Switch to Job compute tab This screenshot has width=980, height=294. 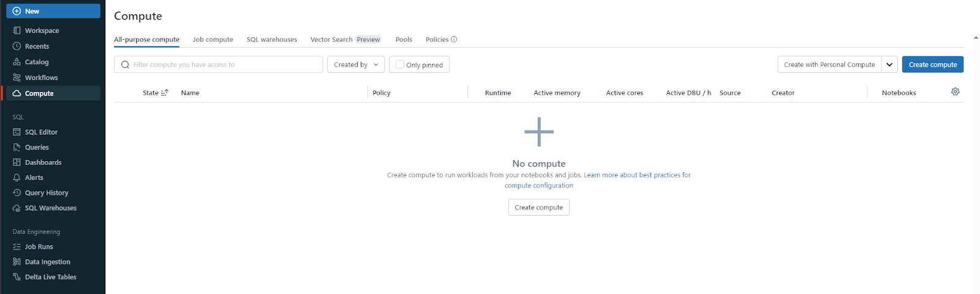(x=213, y=39)
